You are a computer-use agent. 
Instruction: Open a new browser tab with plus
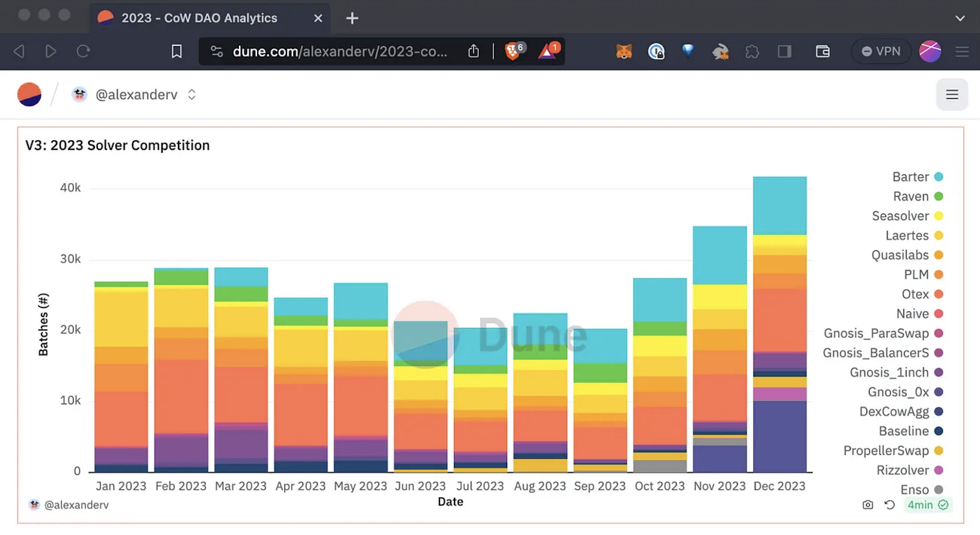[x=352, y=18]
